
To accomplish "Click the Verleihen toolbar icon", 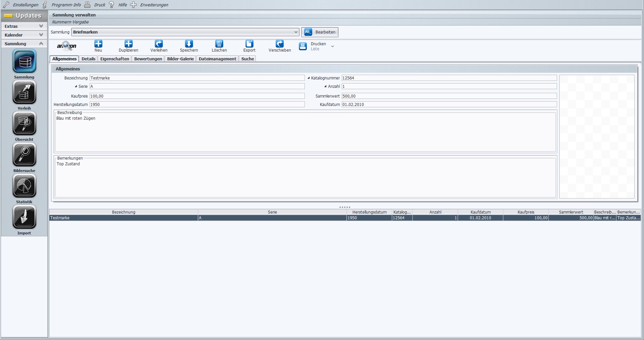I will point(159,44).
